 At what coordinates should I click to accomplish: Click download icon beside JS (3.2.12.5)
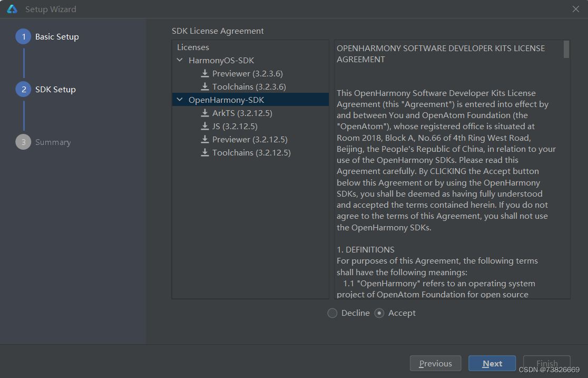[205, 126]
